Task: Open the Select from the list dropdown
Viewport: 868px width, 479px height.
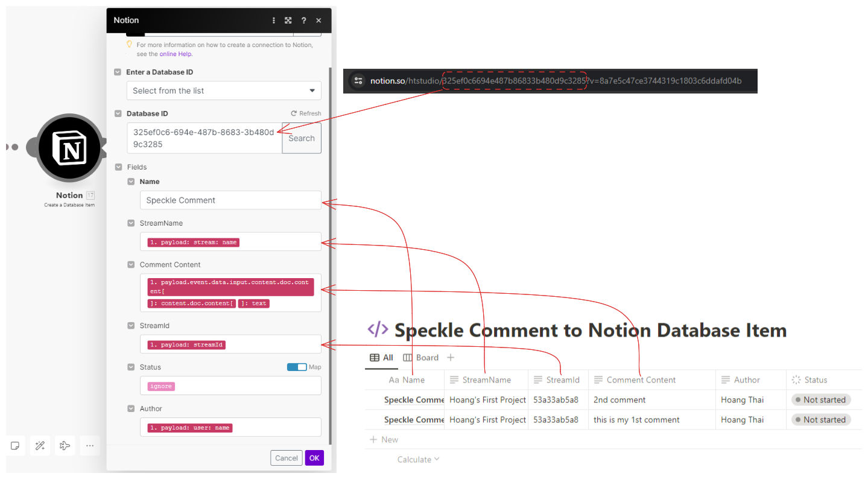Action: click(224, 90)
